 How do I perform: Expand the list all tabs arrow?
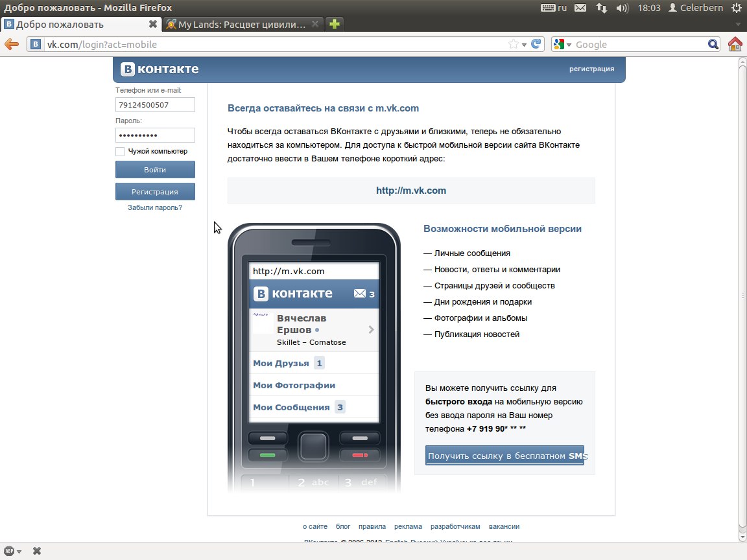[738, 25]
